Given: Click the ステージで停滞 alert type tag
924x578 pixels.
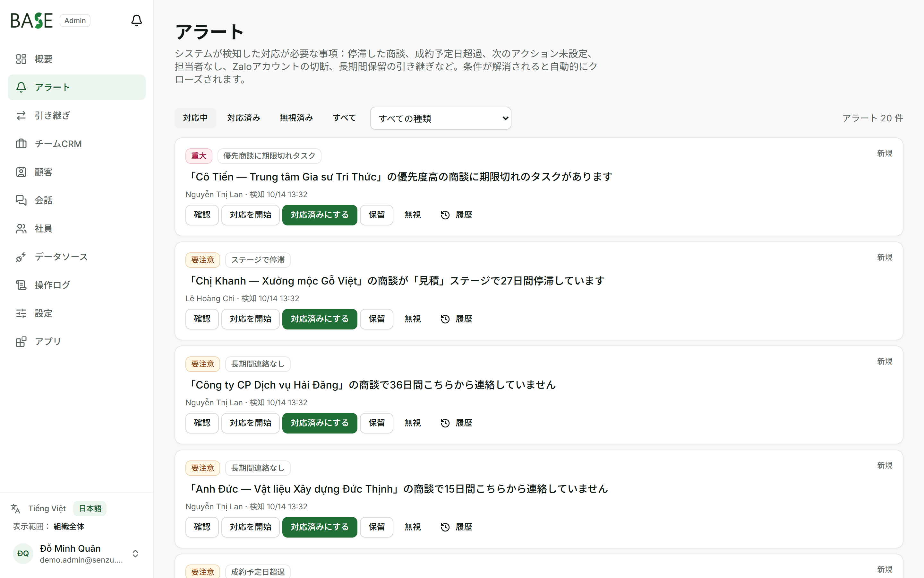Looking at the screenshot, I should point(258,260).
